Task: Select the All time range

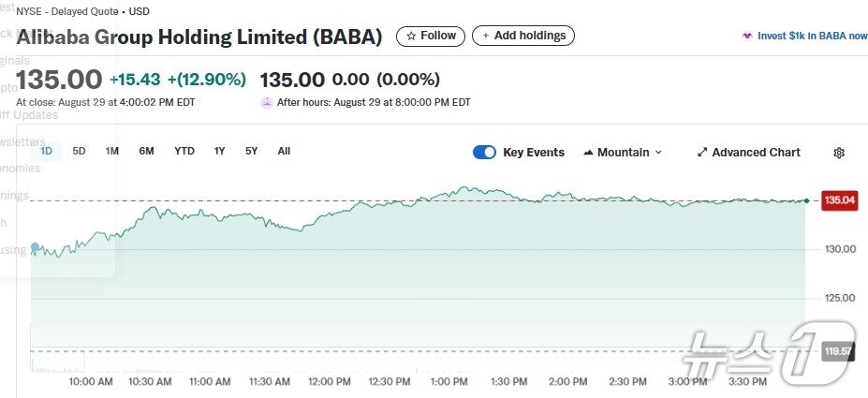Action: [x=284, y=151]
